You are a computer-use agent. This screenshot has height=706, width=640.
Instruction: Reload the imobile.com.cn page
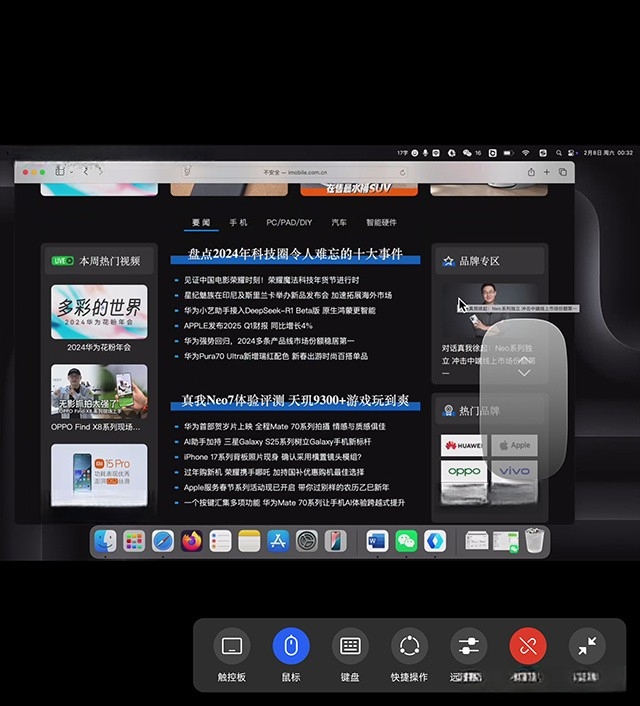point(402,172)
